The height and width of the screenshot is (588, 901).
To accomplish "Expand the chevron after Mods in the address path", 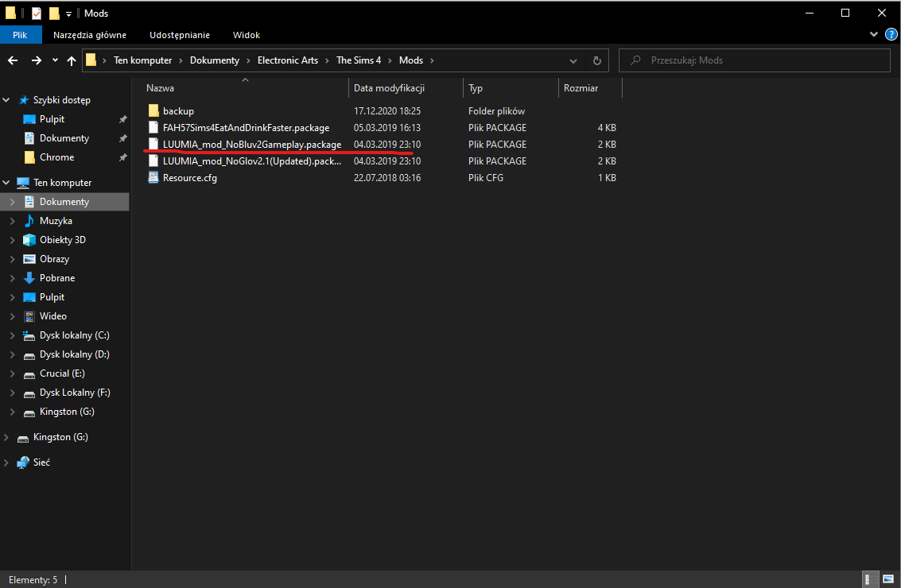I will coord(432,60).
